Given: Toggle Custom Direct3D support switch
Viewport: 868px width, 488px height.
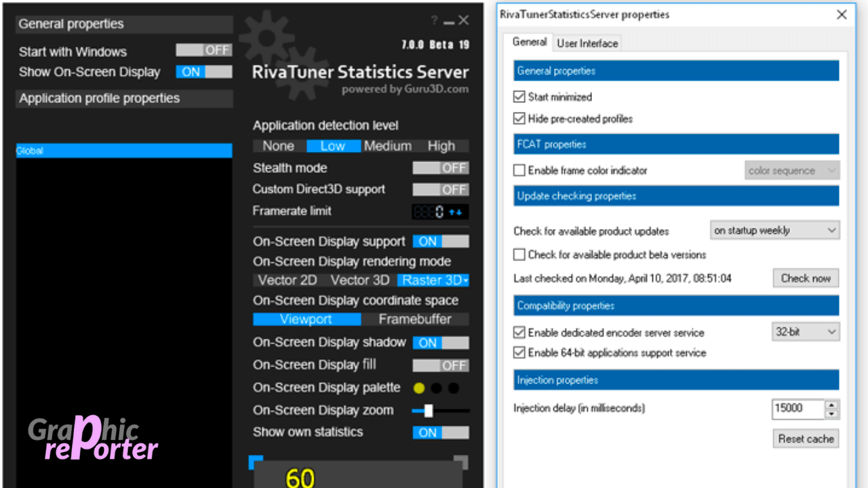Looking at the screenshot, I should pos(441,189).
